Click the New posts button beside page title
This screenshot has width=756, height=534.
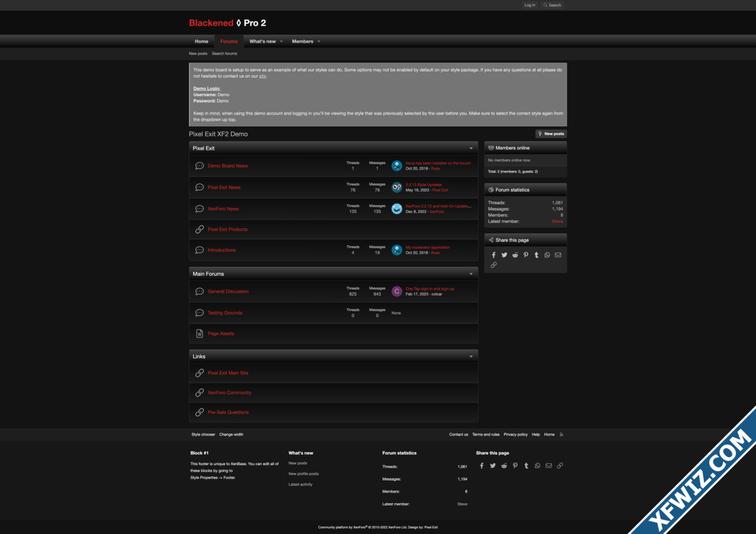[x=551, y=134]
